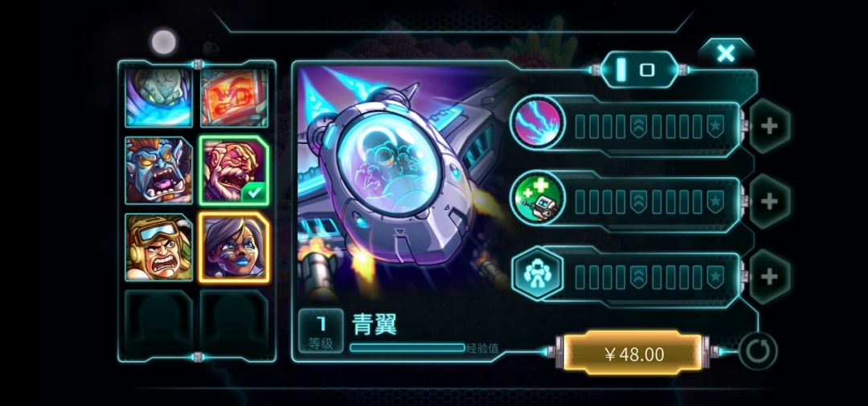
Task: Click the hero level 1 badge
Action: (x=321, y=331)
